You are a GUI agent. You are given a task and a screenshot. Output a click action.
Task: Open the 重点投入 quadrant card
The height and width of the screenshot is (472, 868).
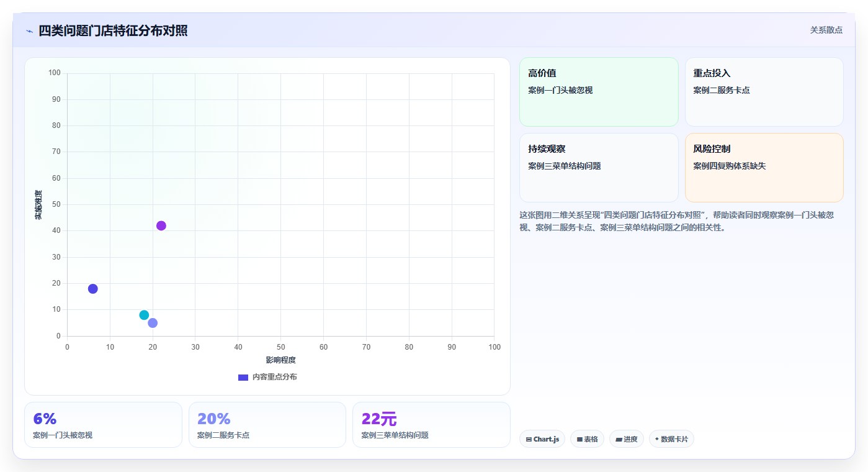764,92
